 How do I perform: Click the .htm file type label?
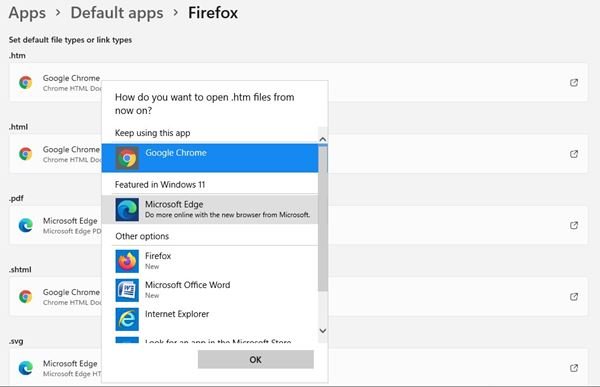click(x=17, y=56)
